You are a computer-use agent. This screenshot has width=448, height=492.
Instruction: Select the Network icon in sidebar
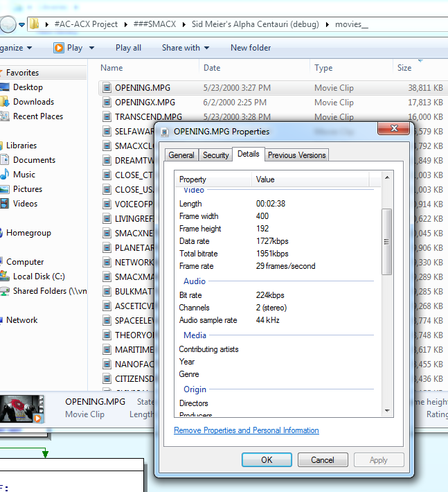2,320
